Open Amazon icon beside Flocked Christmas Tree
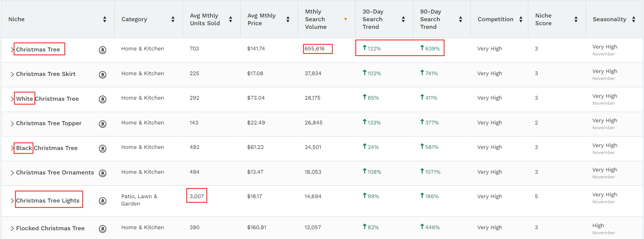This screenshot has height=239, width=644. point(103,229)
